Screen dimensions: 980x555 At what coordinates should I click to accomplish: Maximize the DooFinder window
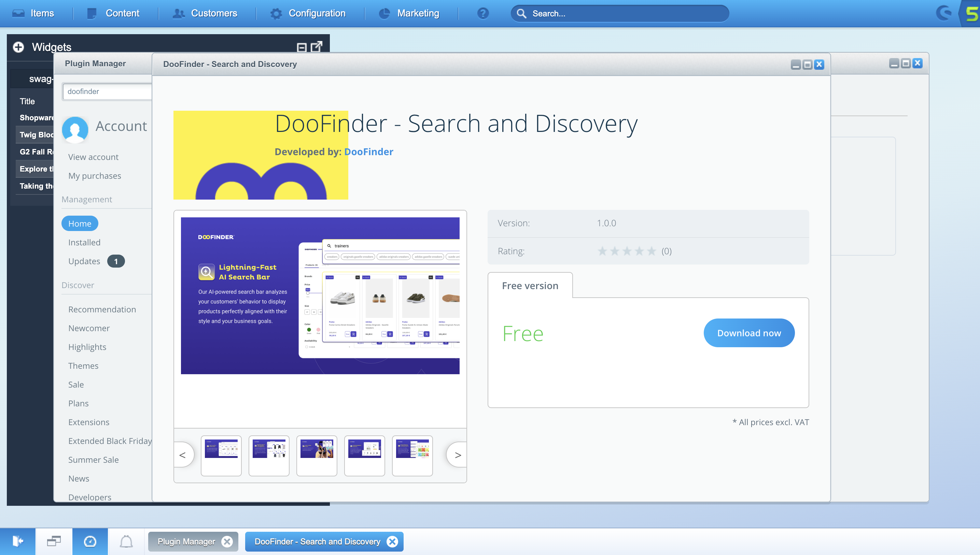(807, 64)
